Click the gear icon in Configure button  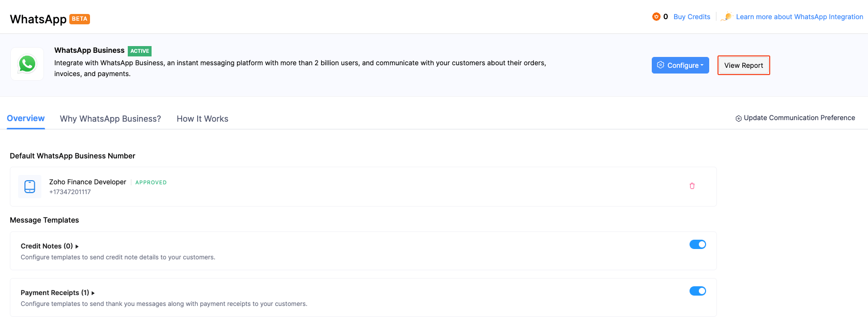pyautogui.click(x=661, y=65)
